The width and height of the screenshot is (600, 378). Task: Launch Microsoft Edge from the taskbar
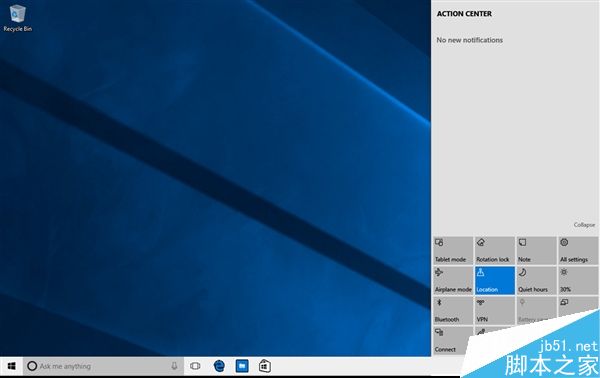219,366
